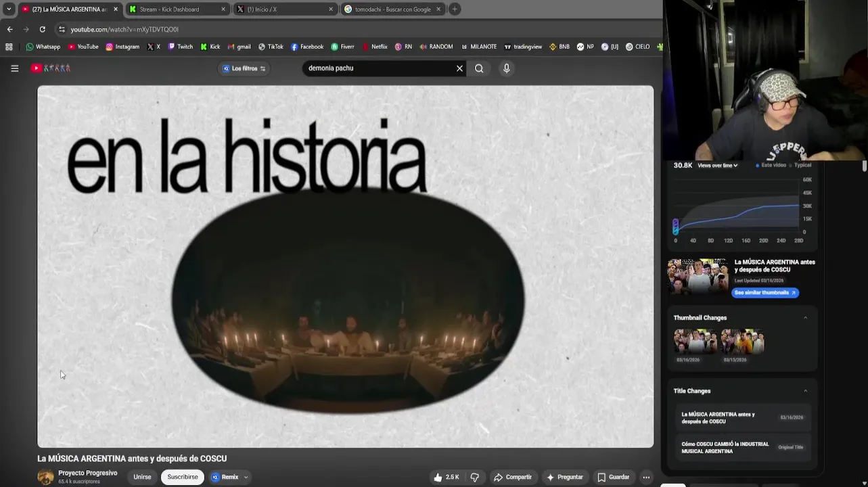Screen dimensions: 868x487
Task: Open the Views over time dropdown
Action: [x=717, y=165]
